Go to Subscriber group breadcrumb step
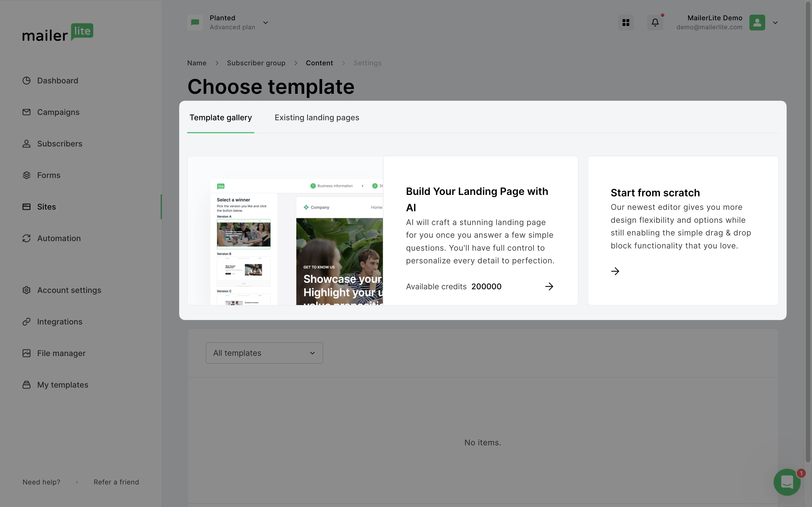The height and width of the screenshot is (507, 812). click(256, 63)
